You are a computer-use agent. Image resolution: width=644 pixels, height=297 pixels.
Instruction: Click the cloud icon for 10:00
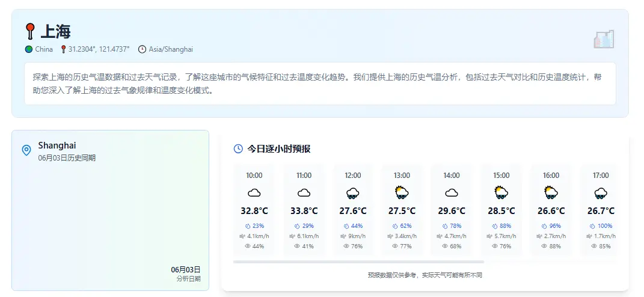(x=254, y=192)
